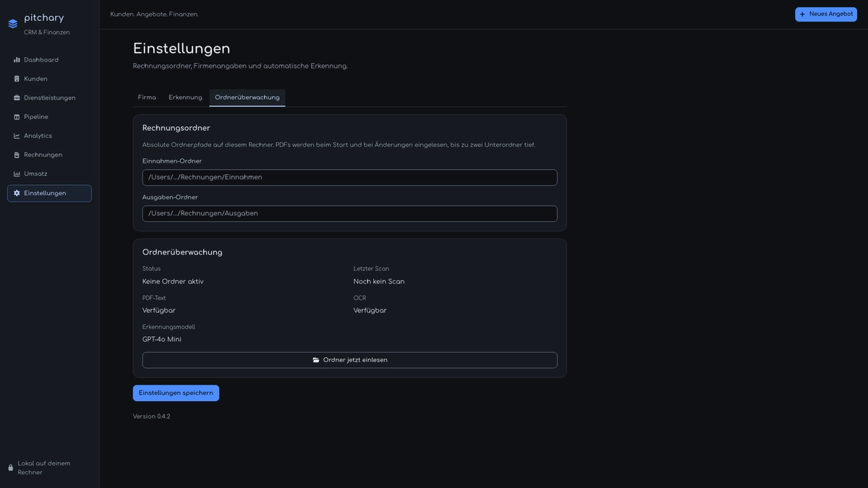The height and width of the screenshot is (488, 868).
Task: Click the Neues Angebot button
Action: click(x=826, y=14)
